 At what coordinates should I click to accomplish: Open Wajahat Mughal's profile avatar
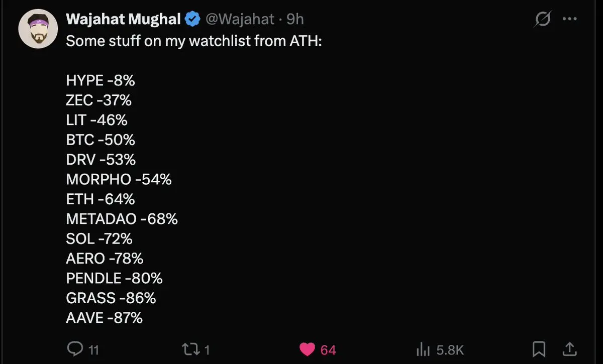(x=39, y=29)
